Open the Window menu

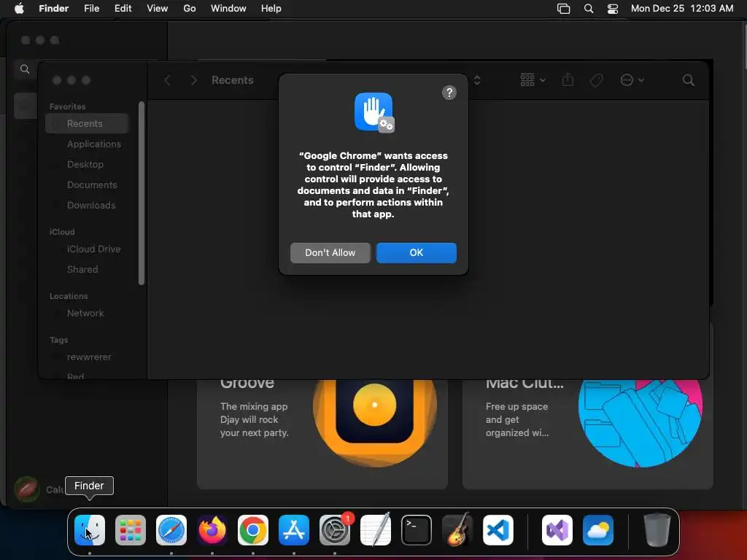click(228, 9)
